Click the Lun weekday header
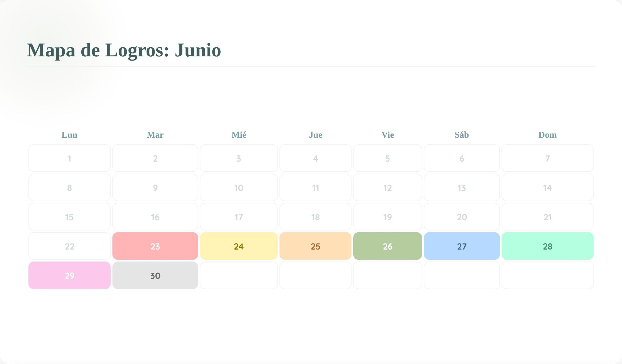The height and width of the screenshot is (364, 622). (69, 135)
